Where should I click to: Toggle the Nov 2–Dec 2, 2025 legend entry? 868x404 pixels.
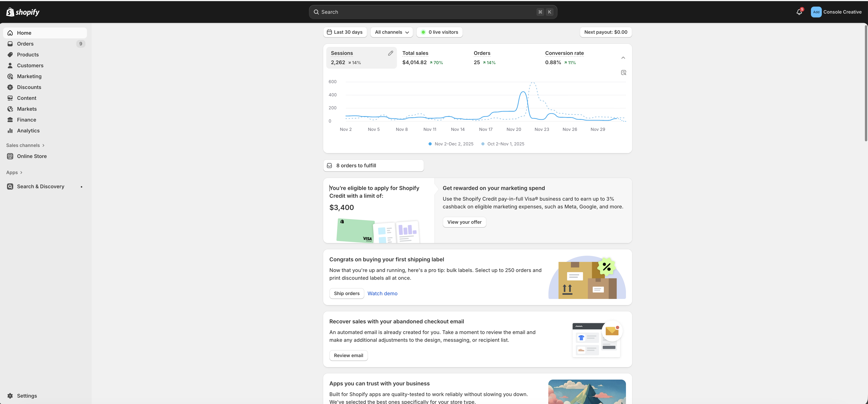(450, 144)
